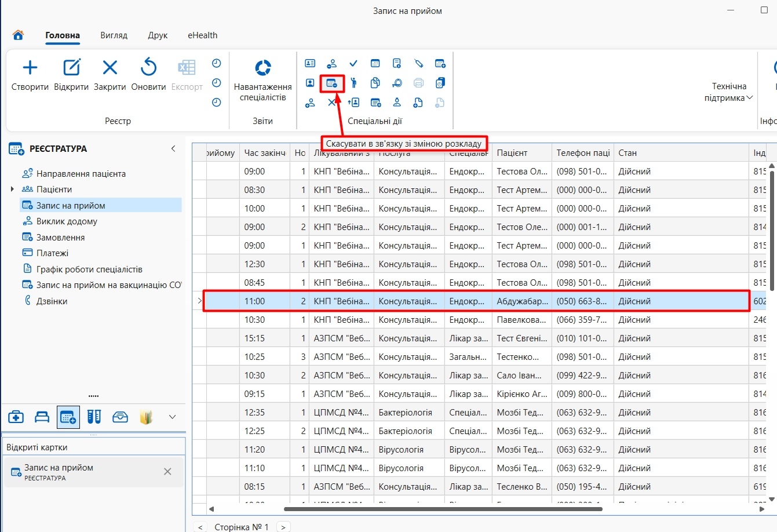
Task: Click the home icon near ribbon tabs
Action: click(18, 35)
